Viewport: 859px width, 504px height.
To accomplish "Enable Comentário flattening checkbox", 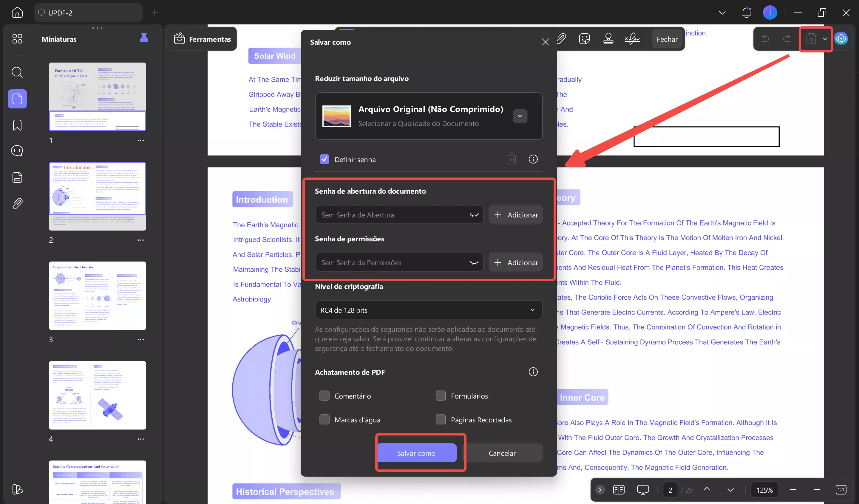I will pyautogui.click(x=324, y=396).
